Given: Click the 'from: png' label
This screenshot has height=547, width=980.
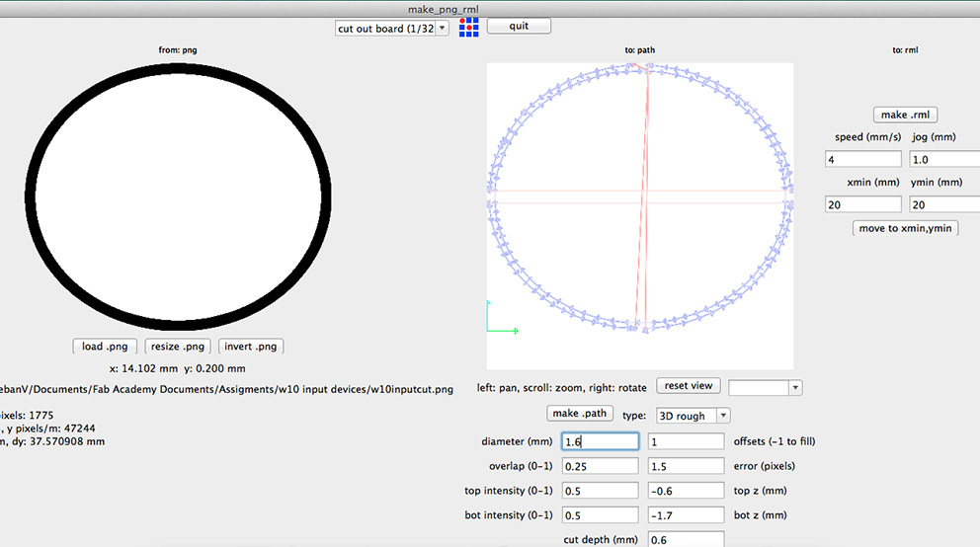Looking at the screenshot, I should click(178, 50).
